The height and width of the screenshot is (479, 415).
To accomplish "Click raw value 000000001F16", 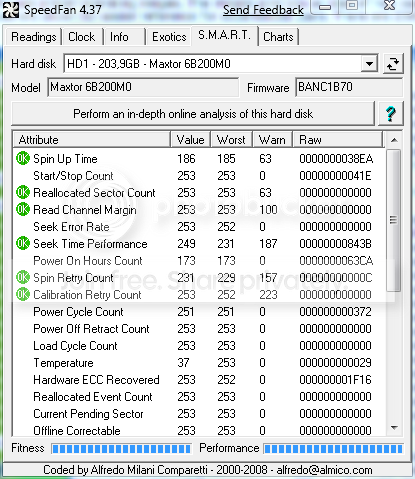I will click(335, 380).
